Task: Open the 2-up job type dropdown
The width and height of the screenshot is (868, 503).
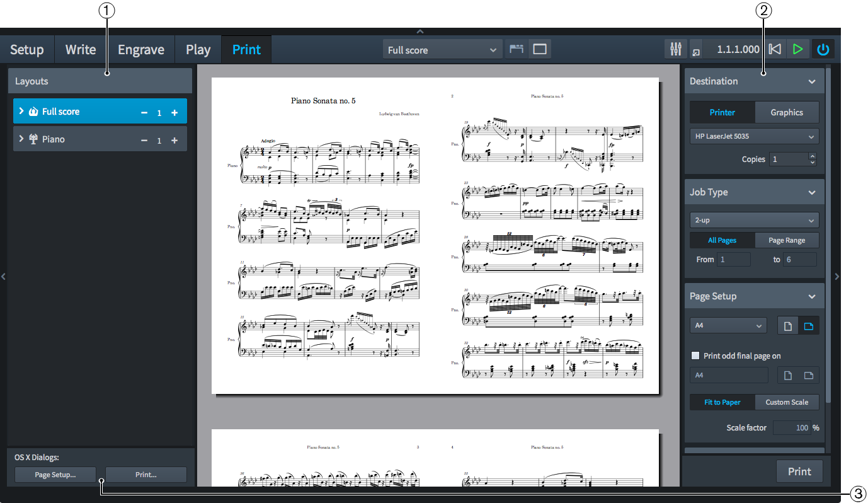Action: 754,221
